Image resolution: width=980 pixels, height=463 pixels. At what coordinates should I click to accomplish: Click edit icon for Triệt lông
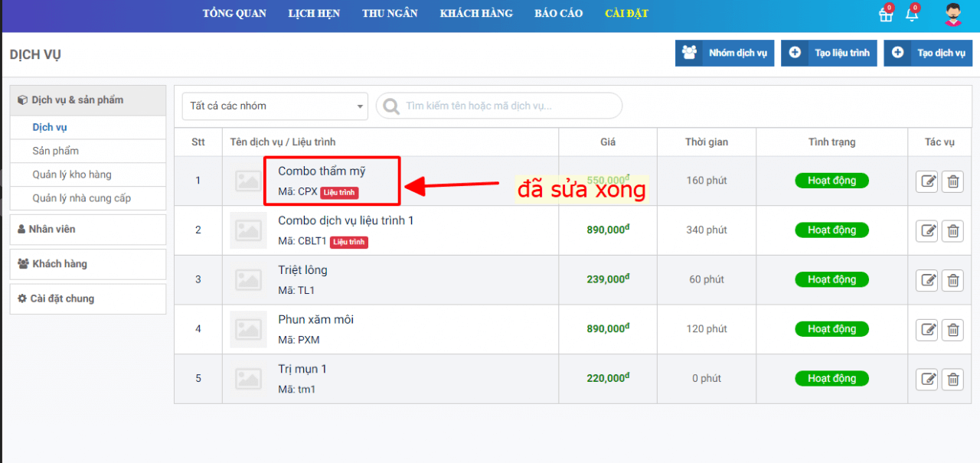(x=927, y=280)
